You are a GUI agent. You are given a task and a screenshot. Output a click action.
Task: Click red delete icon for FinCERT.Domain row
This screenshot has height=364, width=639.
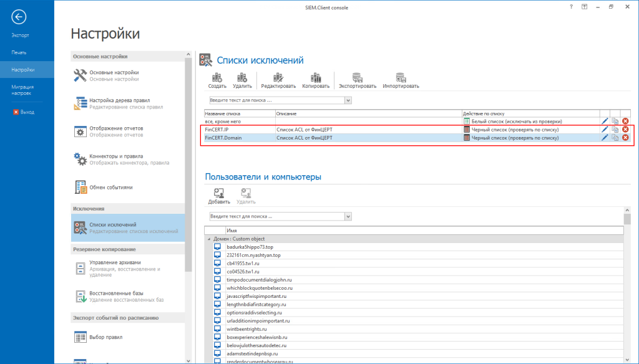click(x=625, y=138)
